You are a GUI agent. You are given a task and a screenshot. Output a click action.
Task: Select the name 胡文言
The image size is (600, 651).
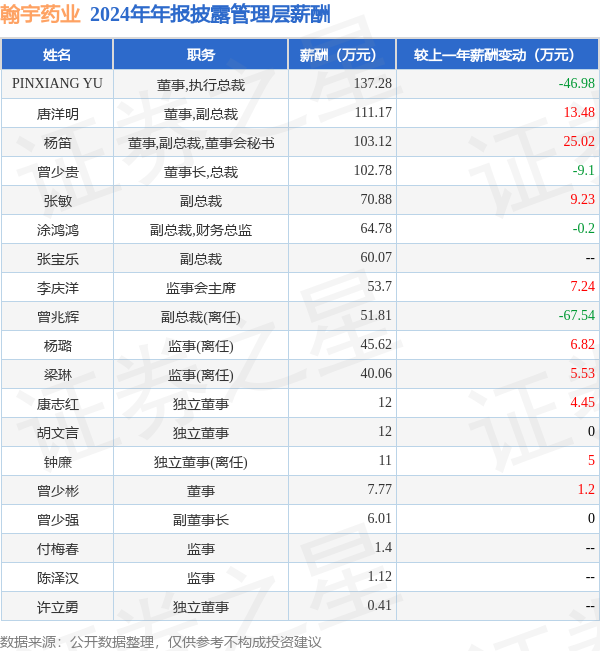(x=57, y=433)
